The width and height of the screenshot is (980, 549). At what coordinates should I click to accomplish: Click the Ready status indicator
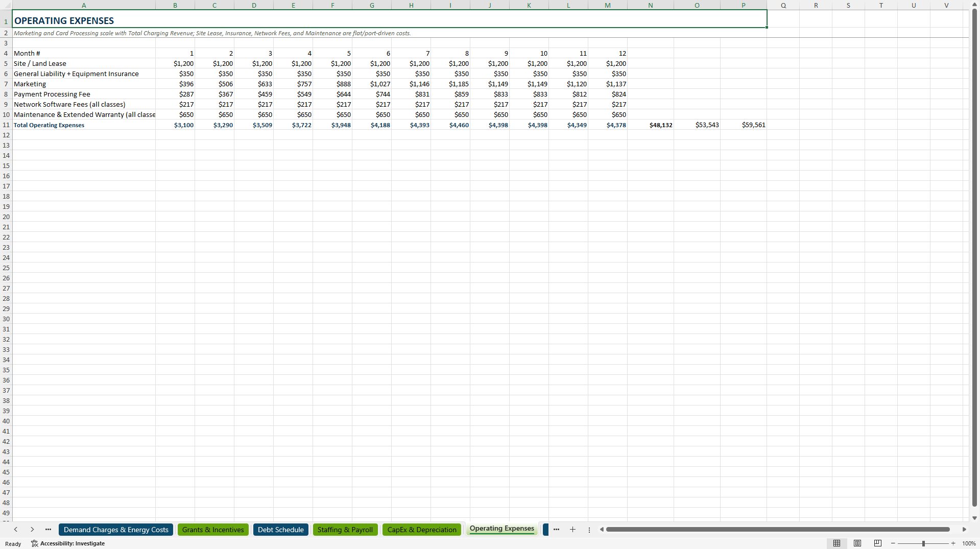13,543
